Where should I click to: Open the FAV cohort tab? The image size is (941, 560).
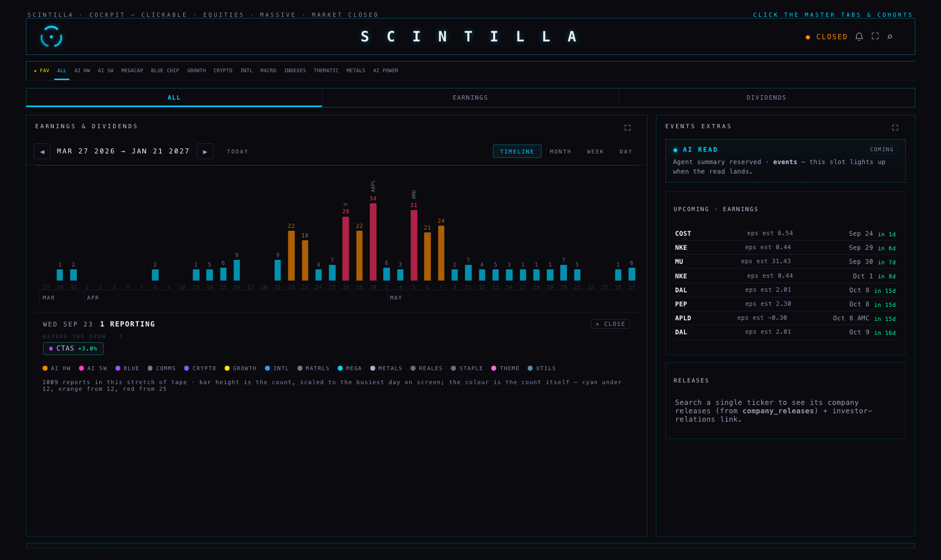pyautogui.click(x=41, y=71)
